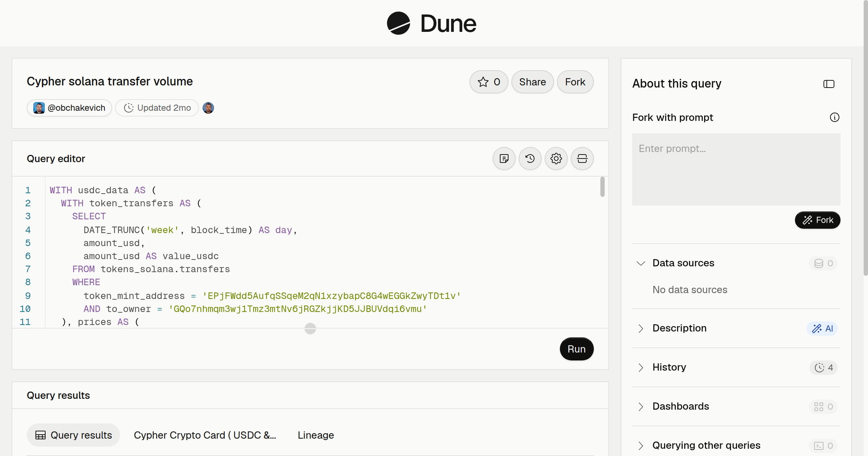Open the @obchakevich author profile
The width and height of the screenshot is (868, 456).
pyautogui.click(x=69, y=108)
